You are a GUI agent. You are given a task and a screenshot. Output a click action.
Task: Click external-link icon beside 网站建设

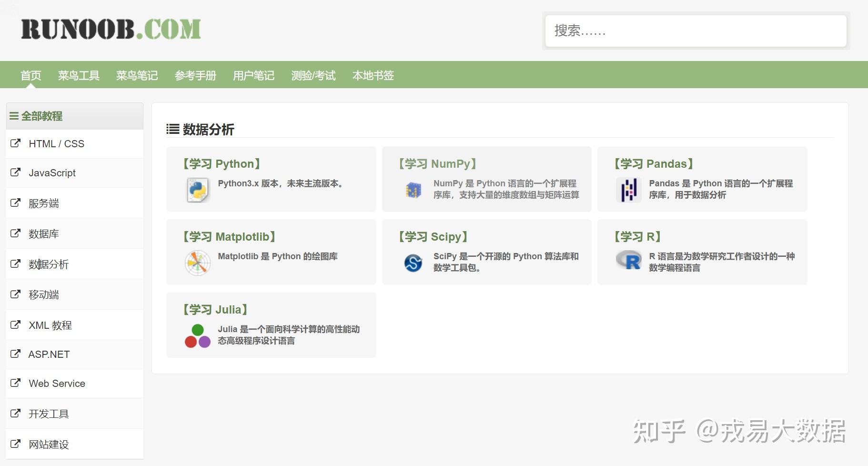tap(16, 444)
